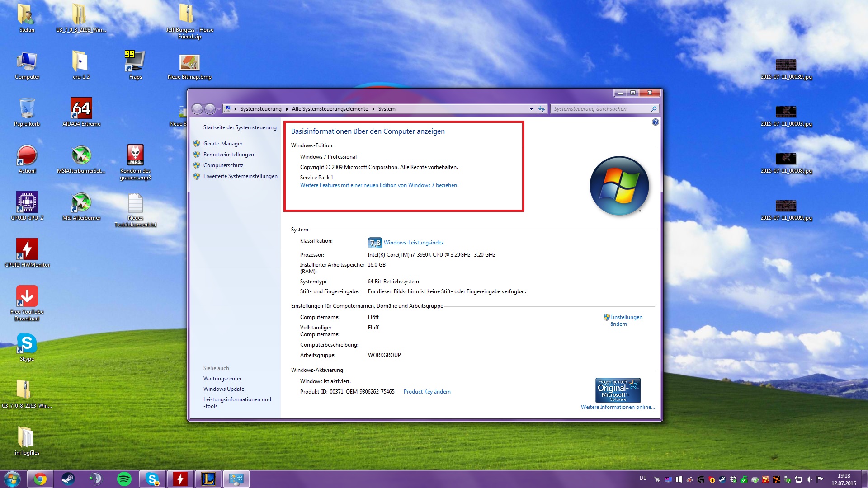Expand the address bar history dropdown
The width and height of the screenshot is (868, 488).
pyautogui.click(x=531, y=109)
